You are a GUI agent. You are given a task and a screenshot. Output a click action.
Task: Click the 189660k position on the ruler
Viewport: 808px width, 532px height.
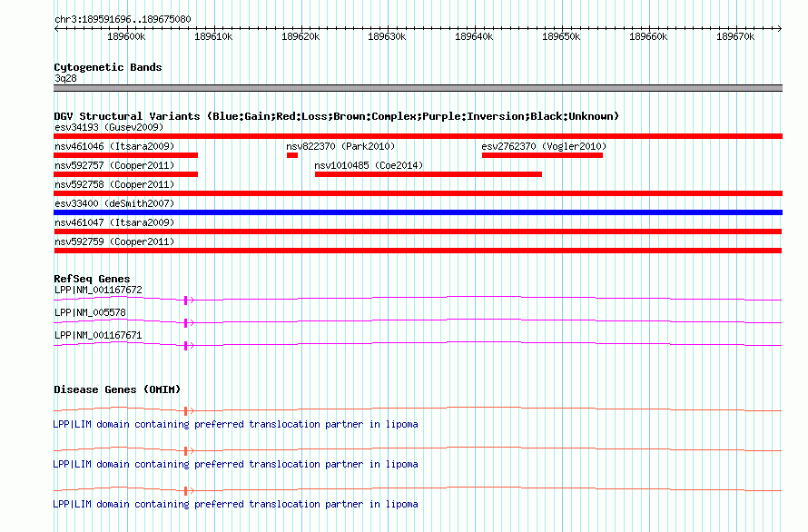point(648,36)
